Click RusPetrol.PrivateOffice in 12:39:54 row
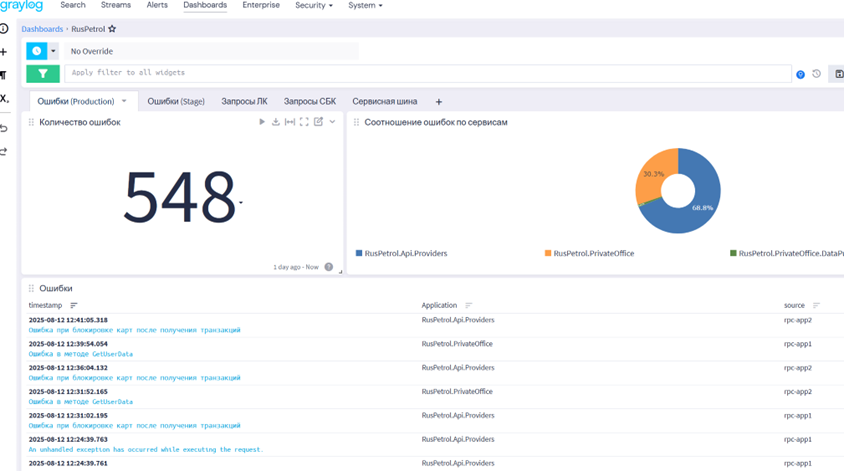The height and width of the screenshot is (471, 844). coord(457,343)
